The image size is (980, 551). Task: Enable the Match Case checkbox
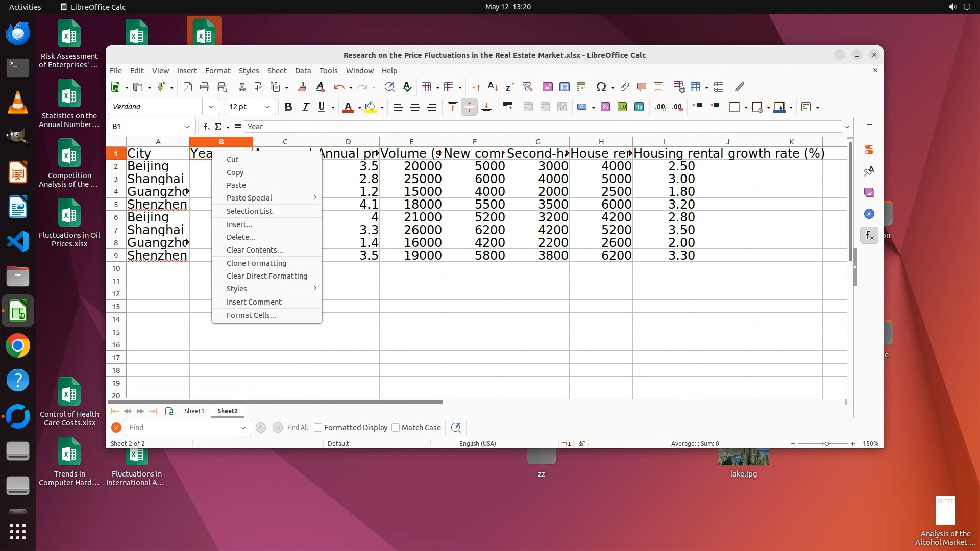(396, 428)
